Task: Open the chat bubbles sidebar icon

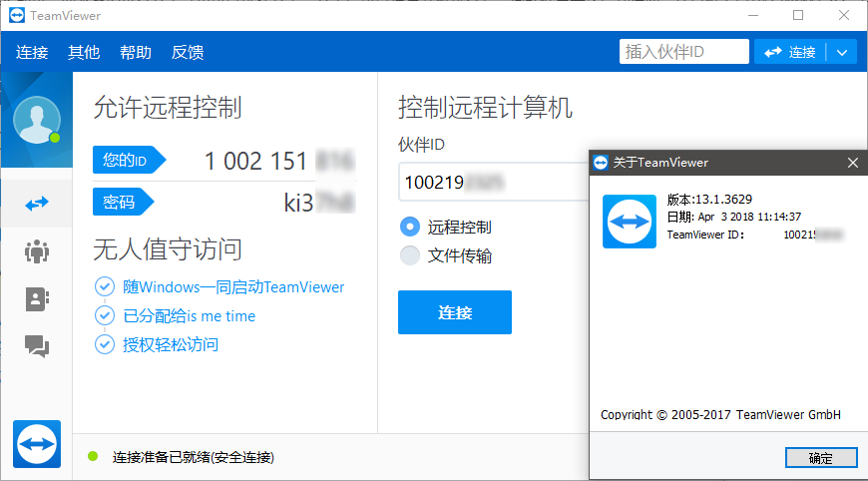Action: (37, 346)
